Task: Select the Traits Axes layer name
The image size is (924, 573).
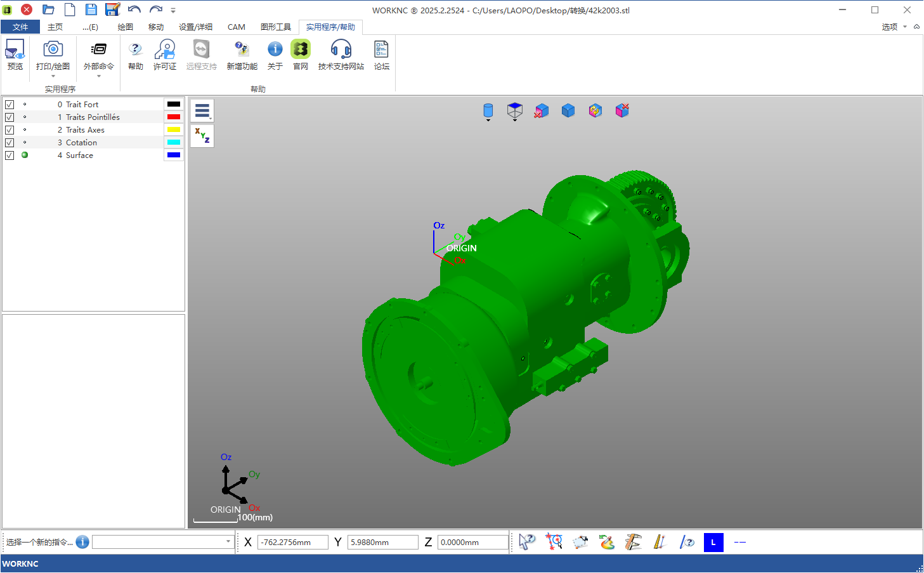Action: (85, 130)
